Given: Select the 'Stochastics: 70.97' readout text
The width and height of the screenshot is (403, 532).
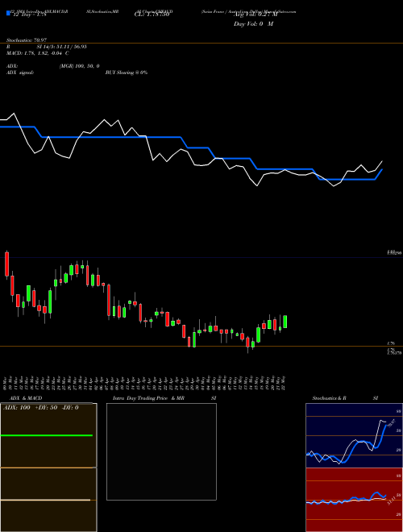Looking at the screenshot, I should [27, 40].
